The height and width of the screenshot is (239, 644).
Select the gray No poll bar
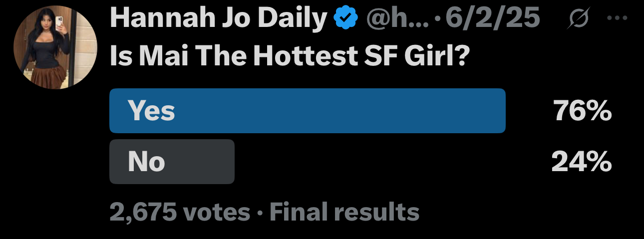pyautogui.click(x=172, y=162)
